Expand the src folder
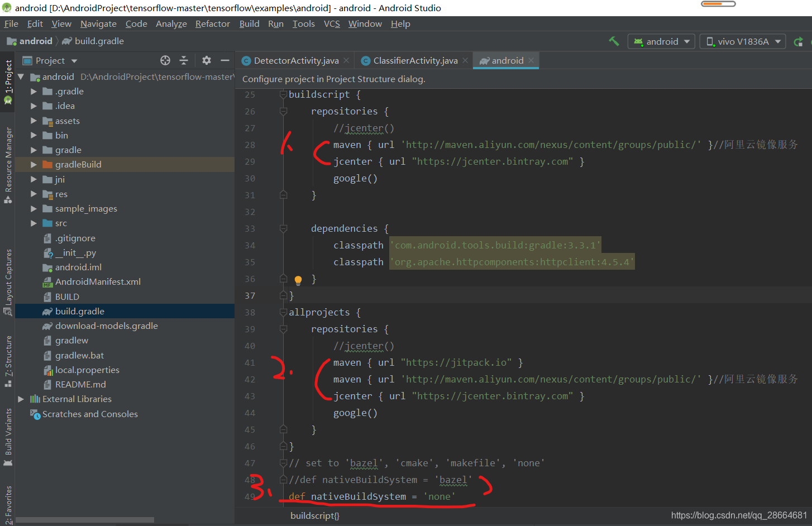Image resolution: width=812 pixels, height=526 pixels. 34,223
